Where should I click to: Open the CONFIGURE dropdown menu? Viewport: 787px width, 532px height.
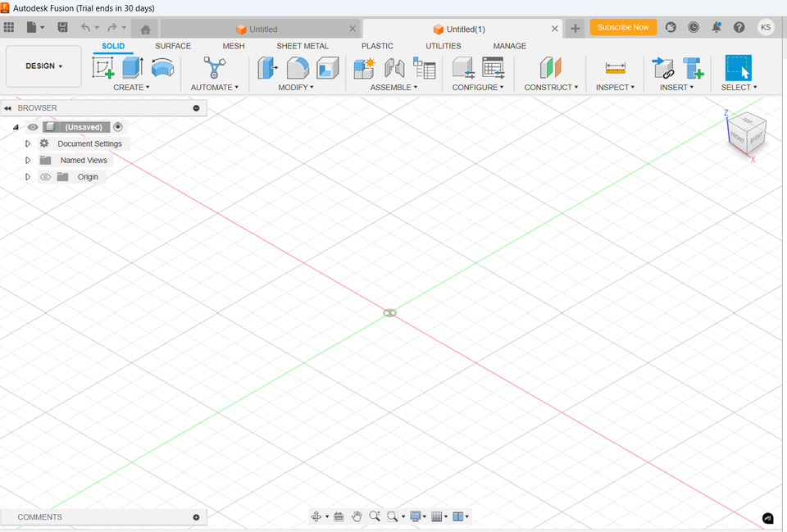coord(478,88)
